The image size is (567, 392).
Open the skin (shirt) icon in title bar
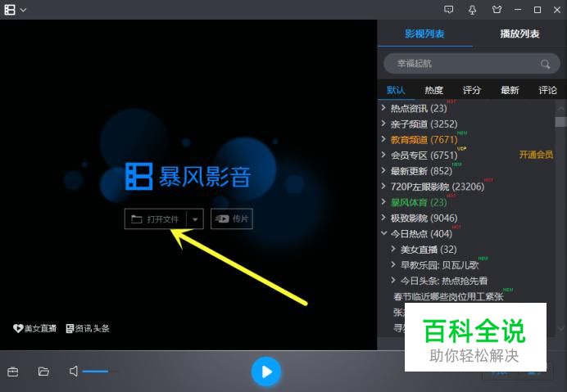click(x=497, y=10)
